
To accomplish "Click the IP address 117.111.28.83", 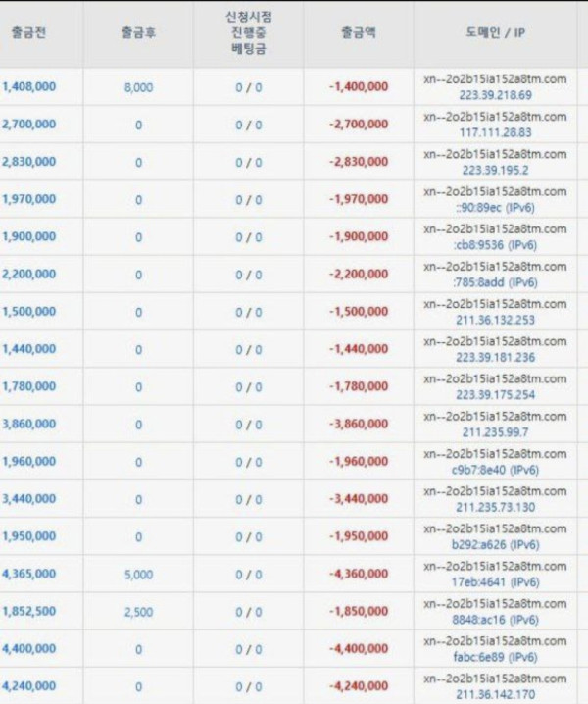I will tap(495, 132).
